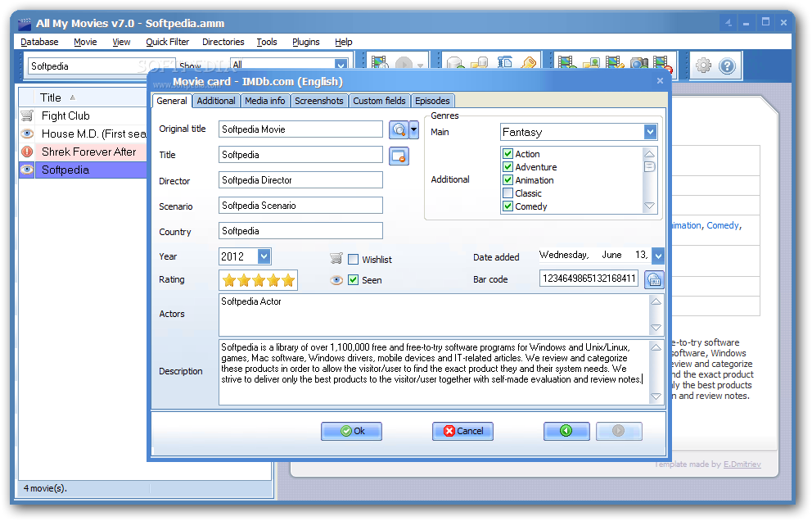The height and width of the screenshot is (521, 812).
Task: Uncheck the Animation genre checkbox
Action: tap(508, 180)
